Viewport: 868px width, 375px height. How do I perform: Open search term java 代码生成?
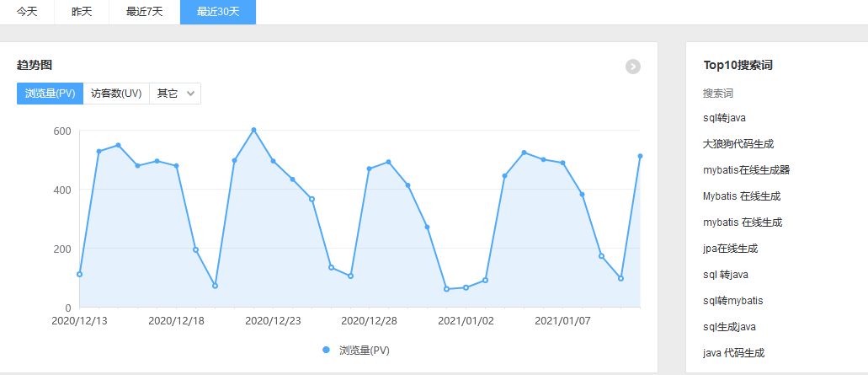(x=733, y=353)
